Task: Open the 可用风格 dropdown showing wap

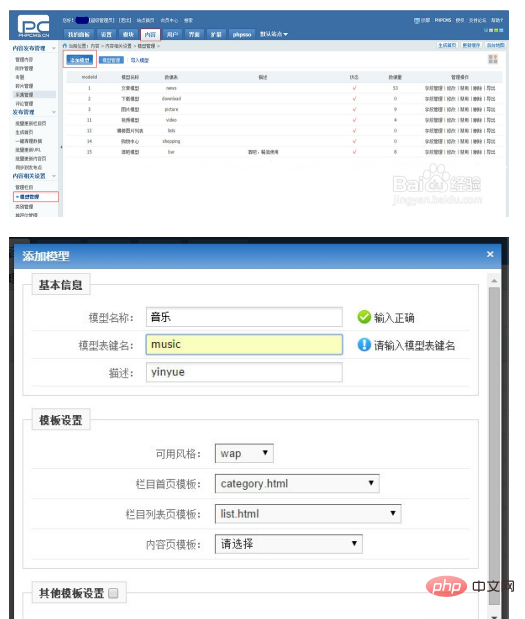Action: pyautogui.click(x=244, y=453)
